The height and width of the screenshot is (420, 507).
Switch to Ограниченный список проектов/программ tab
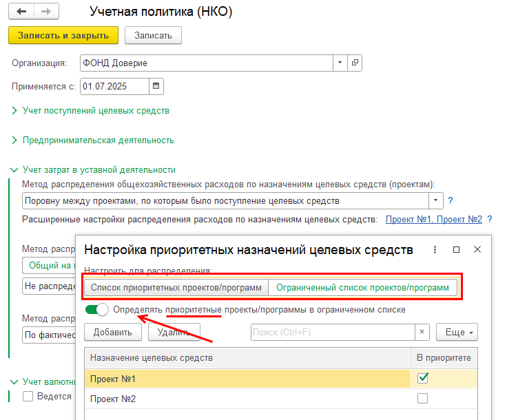pos(362,287)
